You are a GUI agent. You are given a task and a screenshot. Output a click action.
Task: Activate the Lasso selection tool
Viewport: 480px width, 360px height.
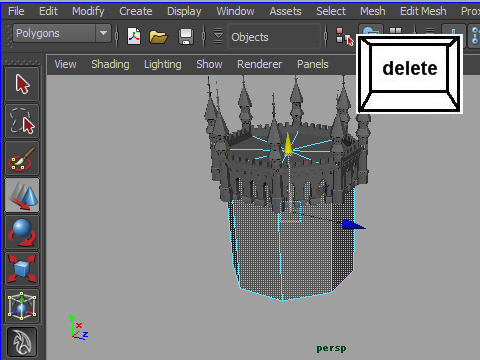click(x=22, y=121)
